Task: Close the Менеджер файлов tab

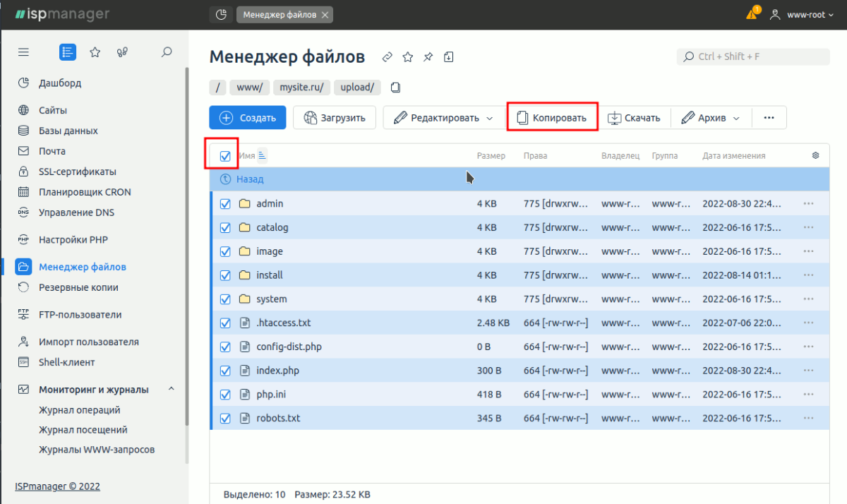Action: (324, 14)
